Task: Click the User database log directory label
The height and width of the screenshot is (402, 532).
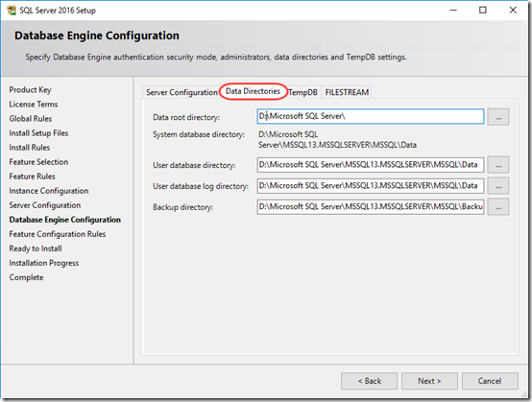Action: pos(201,186)
